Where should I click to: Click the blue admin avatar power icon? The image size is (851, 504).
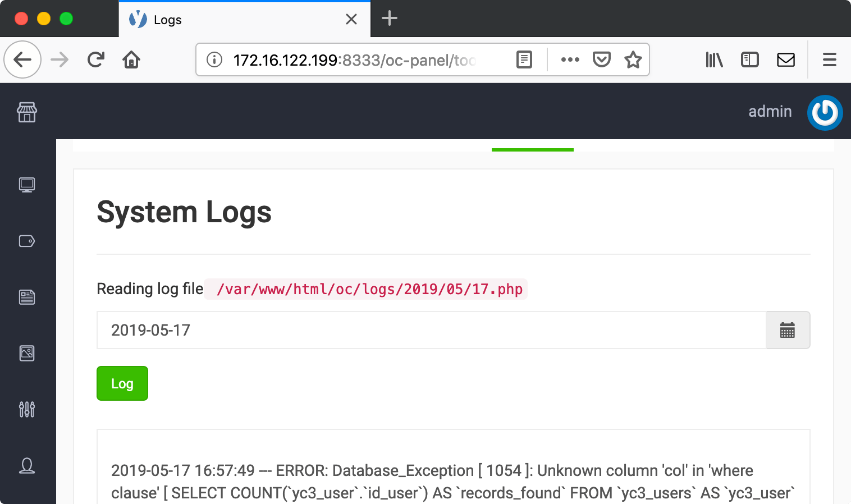point(825,113)
